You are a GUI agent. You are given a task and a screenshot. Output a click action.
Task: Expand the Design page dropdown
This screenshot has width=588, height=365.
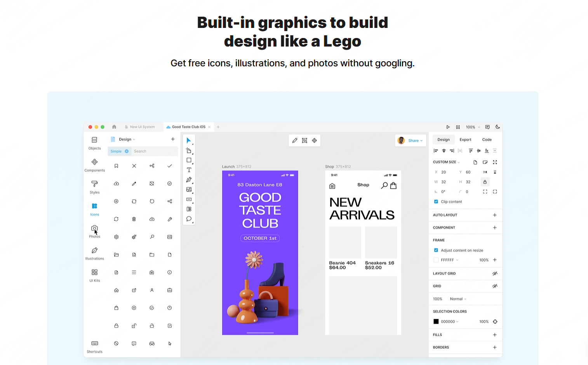[x=127, y=139]
